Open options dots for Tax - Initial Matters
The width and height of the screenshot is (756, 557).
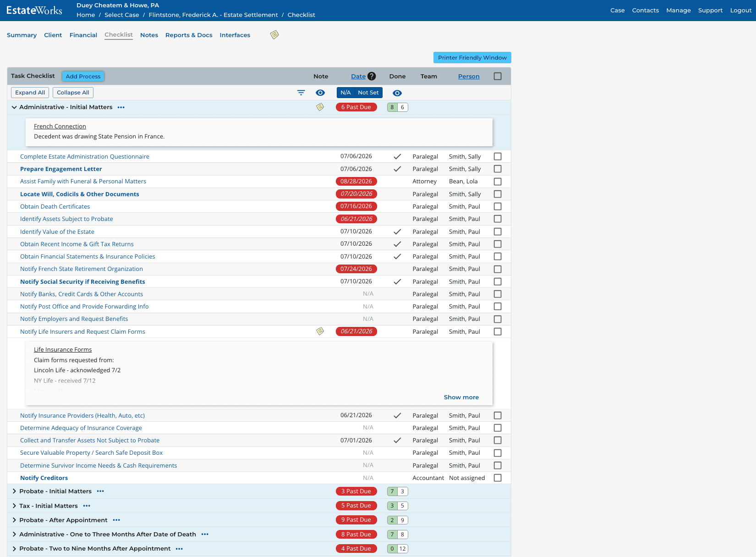(87, 506)
